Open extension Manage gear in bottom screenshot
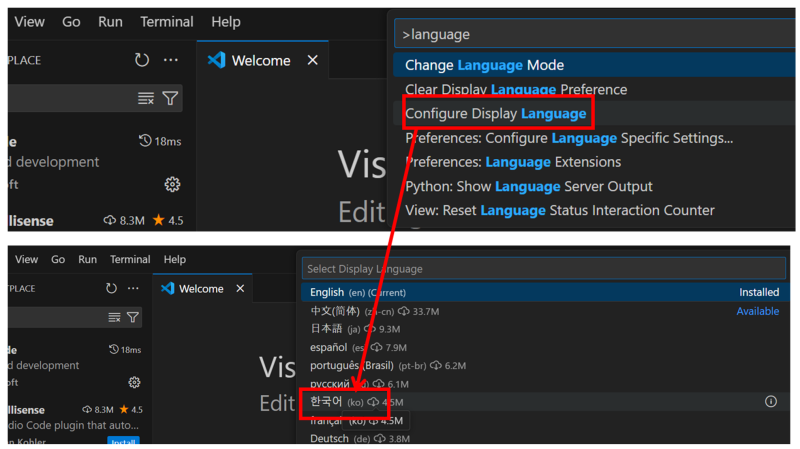Screen dimensions: 800x449 (x=134, y=382)
